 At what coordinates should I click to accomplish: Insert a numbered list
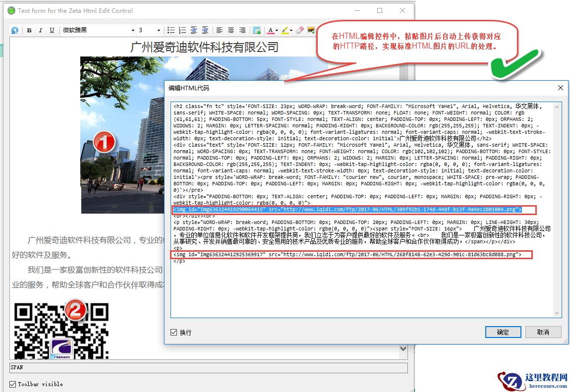pyautogui.click(x=182, y=30)
